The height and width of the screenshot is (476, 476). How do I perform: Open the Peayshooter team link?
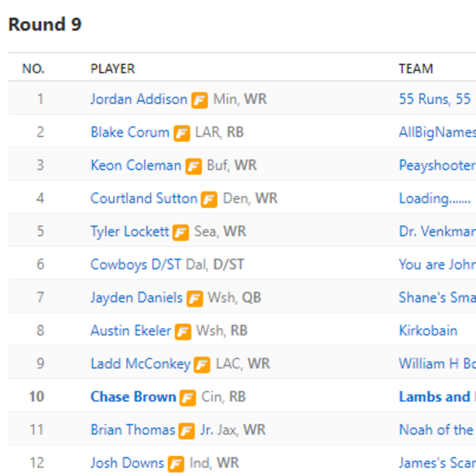pyautogui.click(x=437, y=165)
